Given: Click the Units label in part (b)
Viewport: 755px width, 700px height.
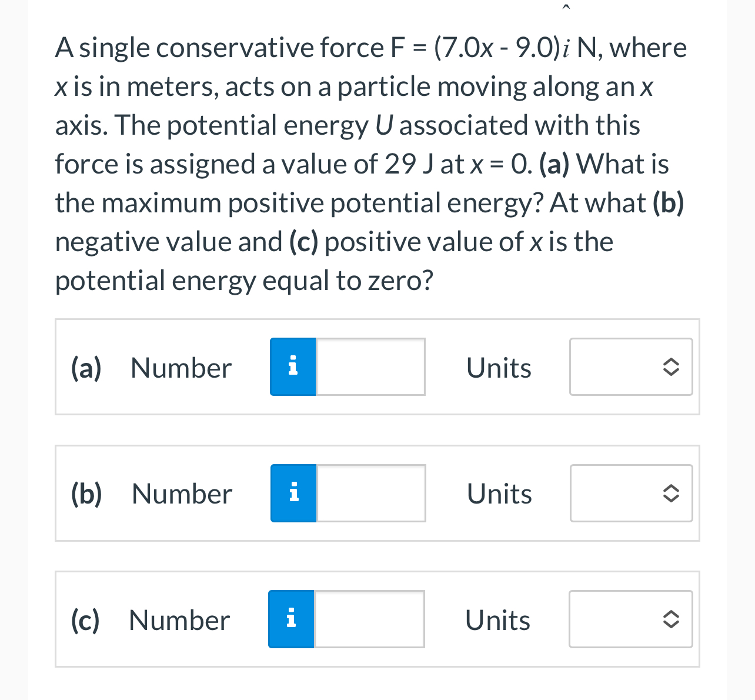Looking at the screenshot, I should tap(499, 494).
